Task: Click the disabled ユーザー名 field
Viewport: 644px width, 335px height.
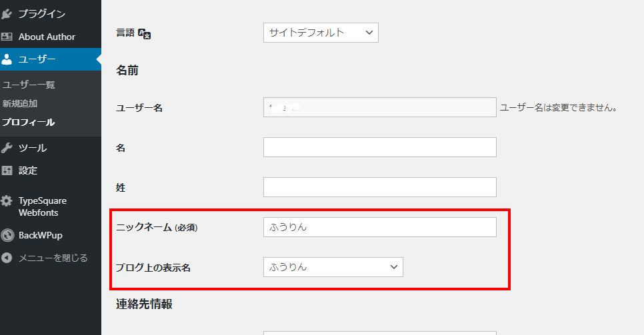Action: [380, 107]
